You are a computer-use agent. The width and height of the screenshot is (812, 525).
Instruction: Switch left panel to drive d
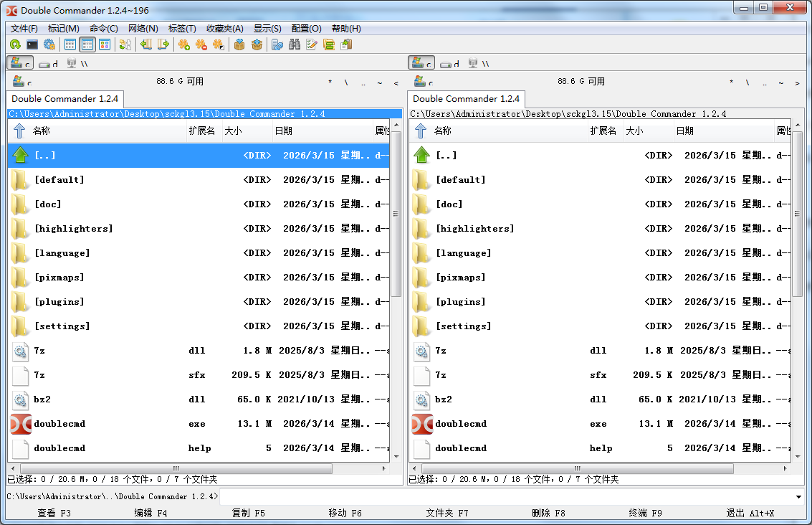(49, 63)
